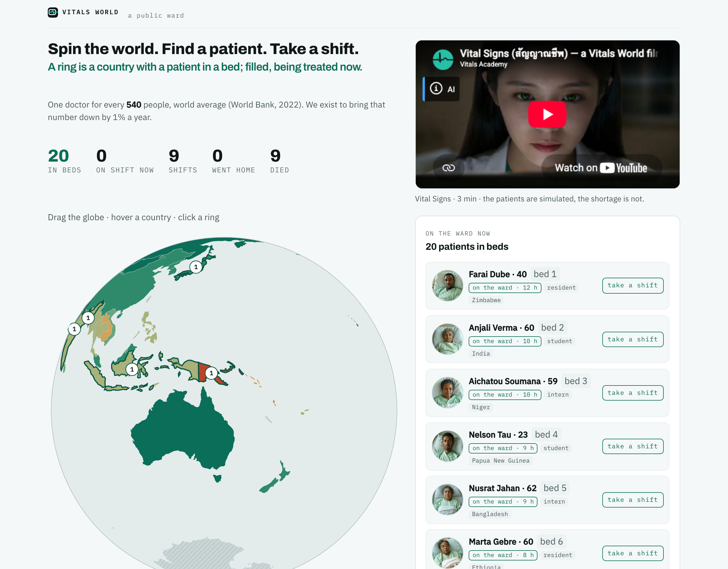Click the patient ring on Papua New Guinea

click(x=211, y=373)
